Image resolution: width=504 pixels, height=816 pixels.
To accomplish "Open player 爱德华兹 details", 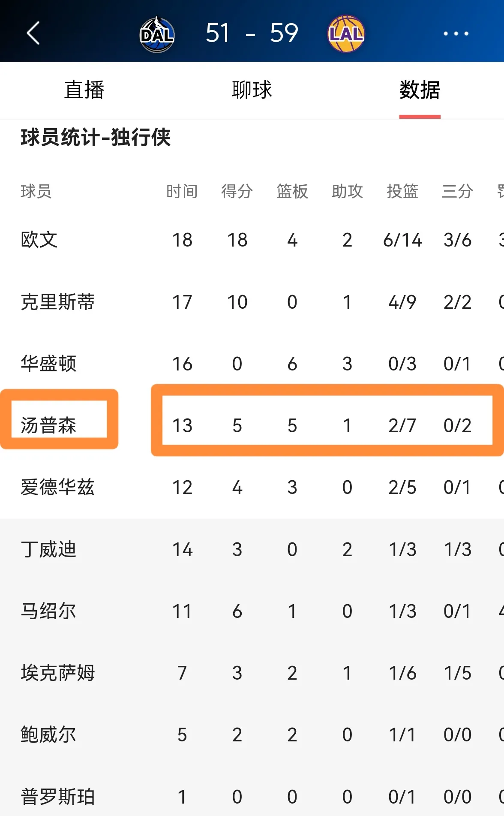I will point(57,487).
